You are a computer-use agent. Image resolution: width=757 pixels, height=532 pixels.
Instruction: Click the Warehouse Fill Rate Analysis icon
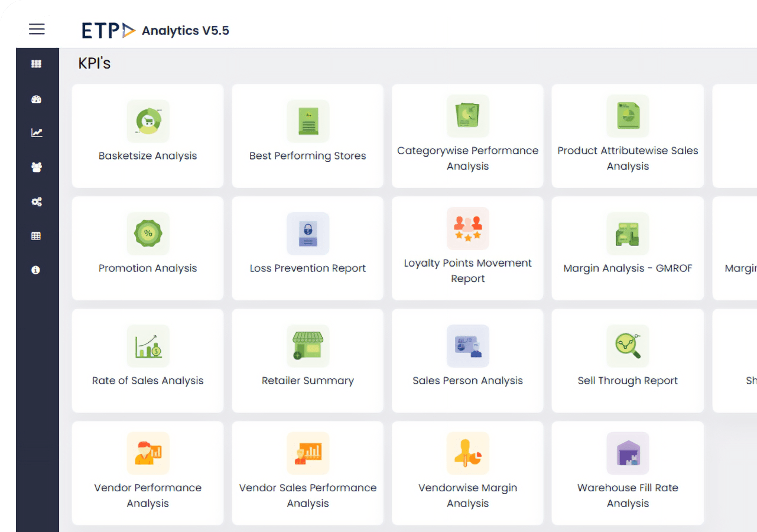pyautogui.click(x=628, y=453)
